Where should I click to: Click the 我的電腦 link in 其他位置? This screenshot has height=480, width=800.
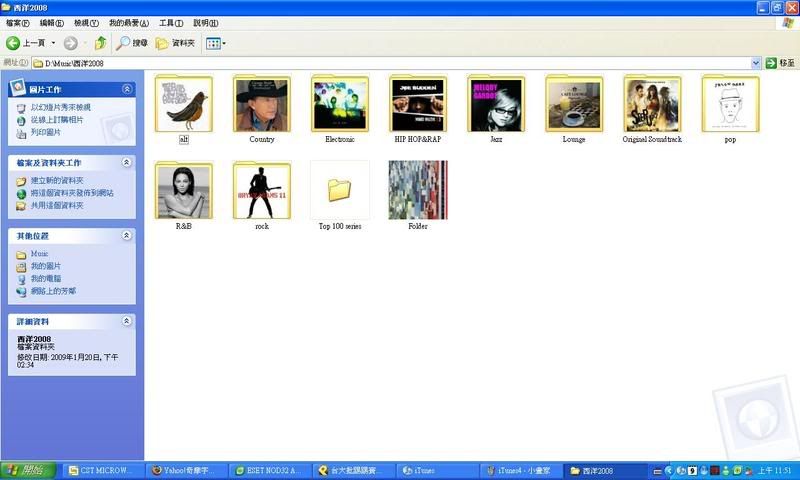45,279
